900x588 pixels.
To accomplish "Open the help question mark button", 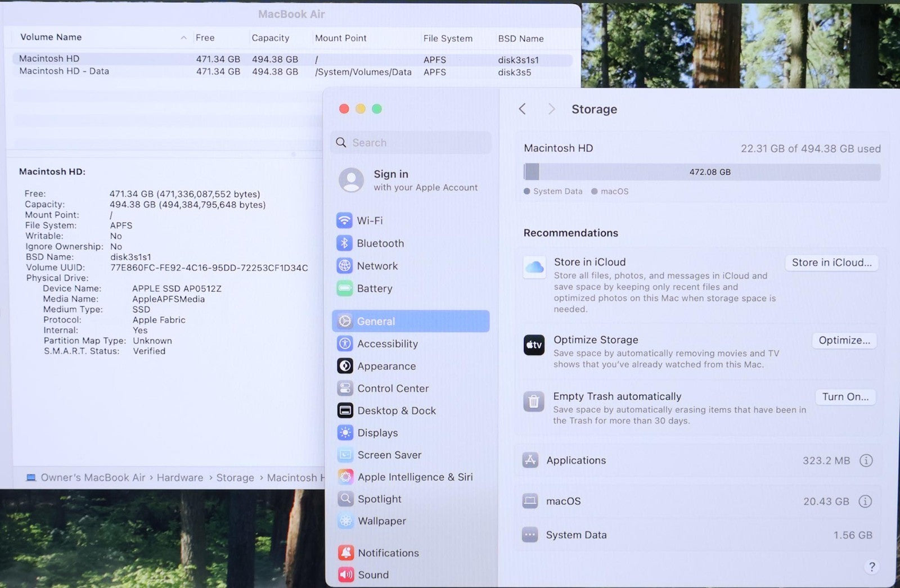I will point(871,567).
